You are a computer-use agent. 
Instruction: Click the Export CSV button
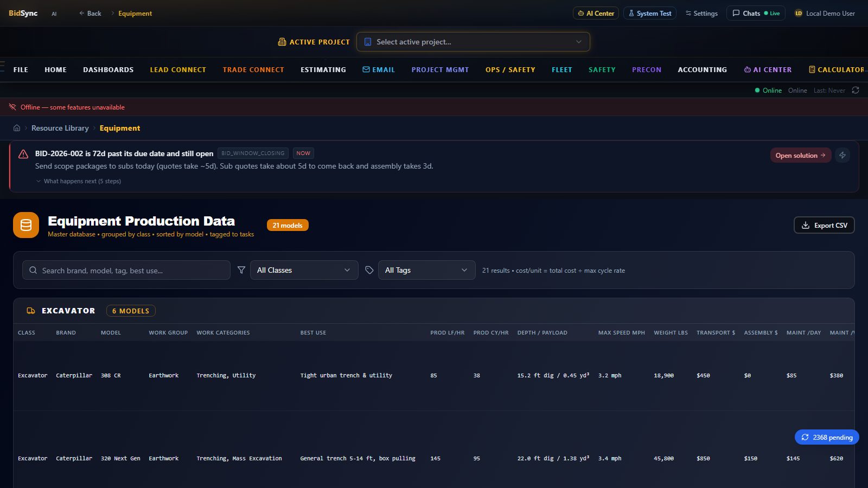point(824,225)
